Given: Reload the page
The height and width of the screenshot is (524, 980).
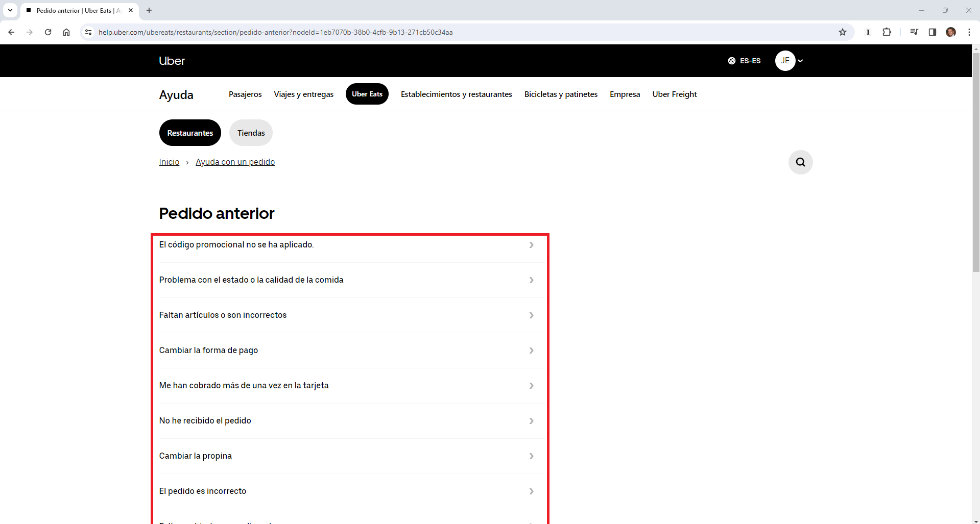Looking at the screenshot, I should coord(48,32).
